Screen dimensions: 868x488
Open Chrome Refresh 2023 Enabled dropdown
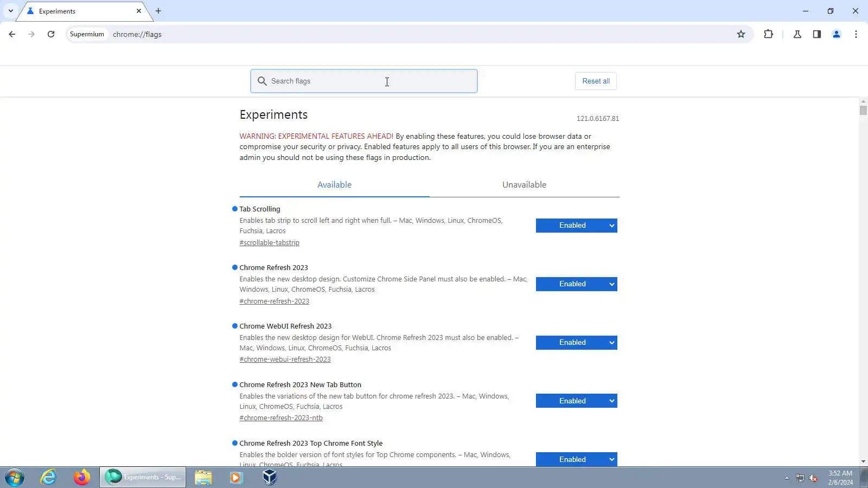577,284
